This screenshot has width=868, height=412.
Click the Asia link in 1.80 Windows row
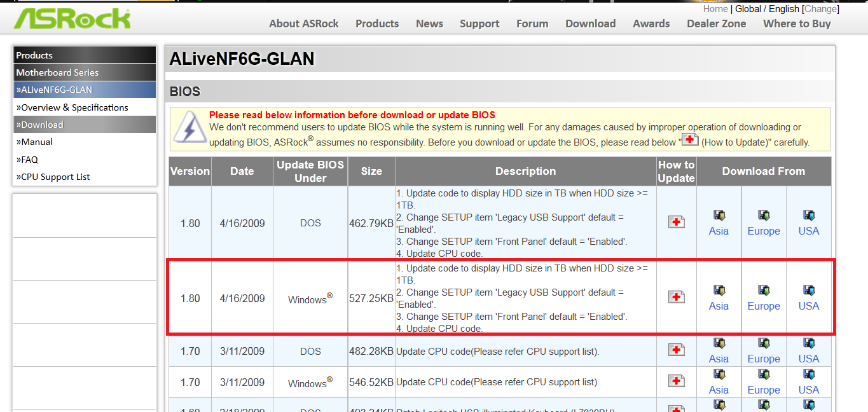tap(719, 306)
